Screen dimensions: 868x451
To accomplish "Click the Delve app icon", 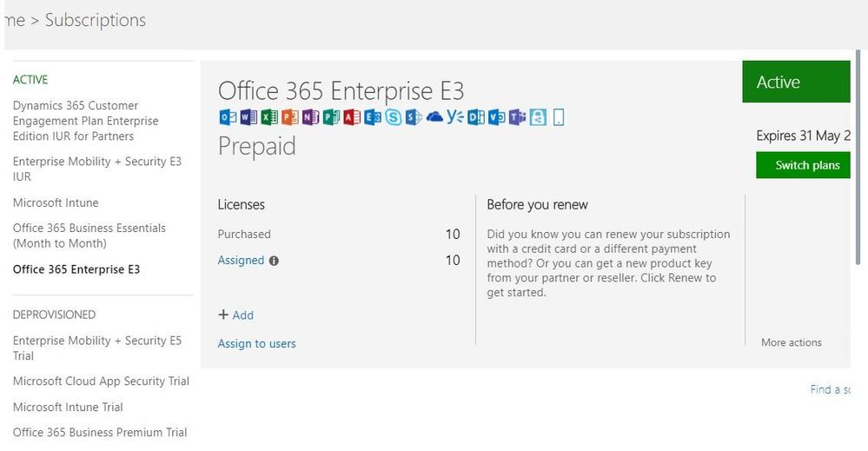I will click(x=475, y=117).
